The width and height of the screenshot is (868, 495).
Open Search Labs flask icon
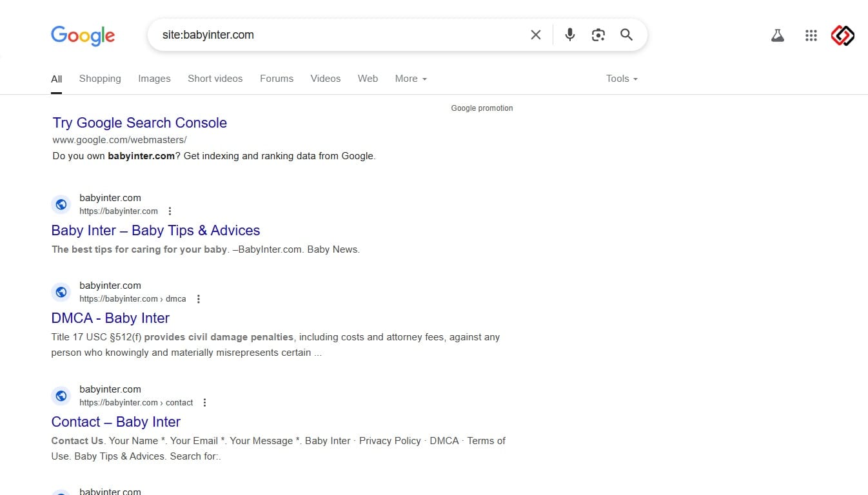(x=778, y=35)
